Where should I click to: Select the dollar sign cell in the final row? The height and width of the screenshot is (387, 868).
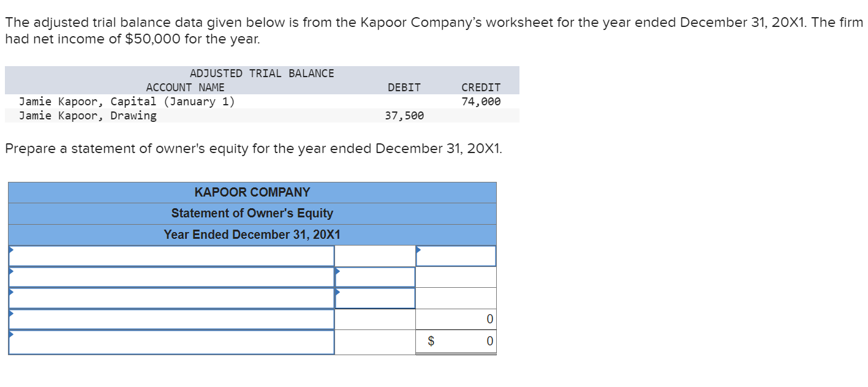coord(431,341)
